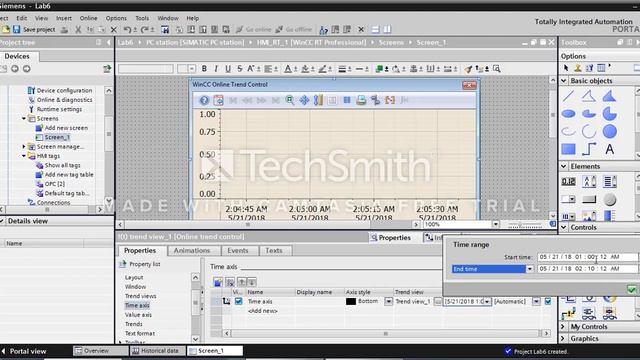Select Value axis in property list
640x360 pixels.
[138, 315]
